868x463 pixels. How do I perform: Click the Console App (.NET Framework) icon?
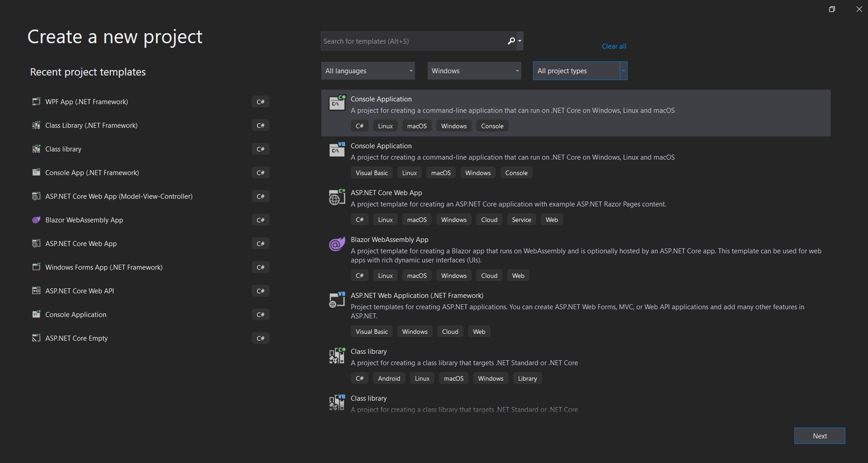[x=36, y=172]
